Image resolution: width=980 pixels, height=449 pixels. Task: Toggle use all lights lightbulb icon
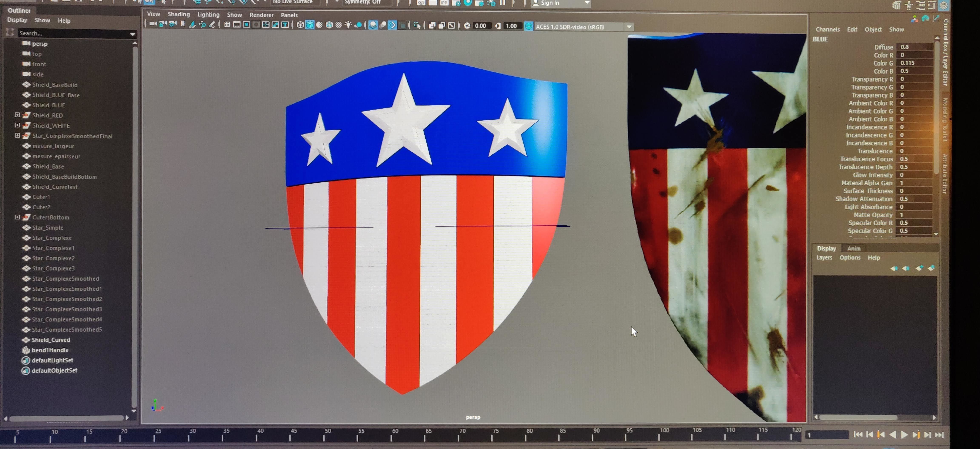pyautogui.click(x=348, y=25)
